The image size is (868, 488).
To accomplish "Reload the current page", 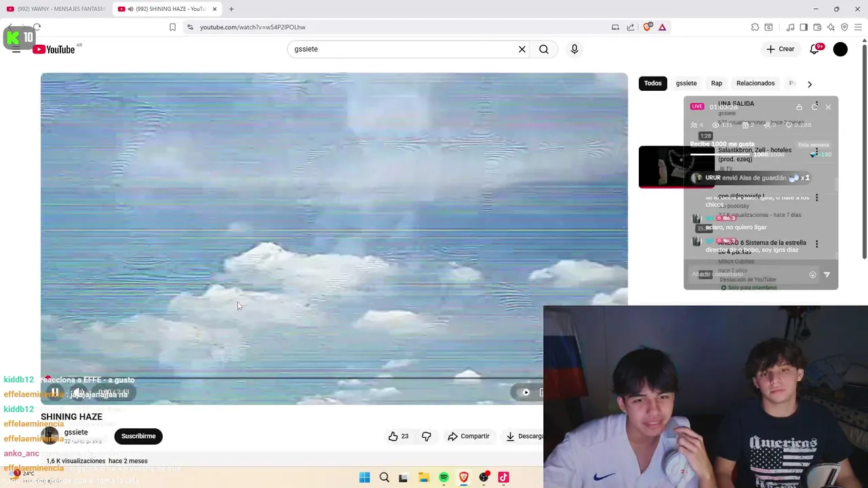I will point(37,27).
